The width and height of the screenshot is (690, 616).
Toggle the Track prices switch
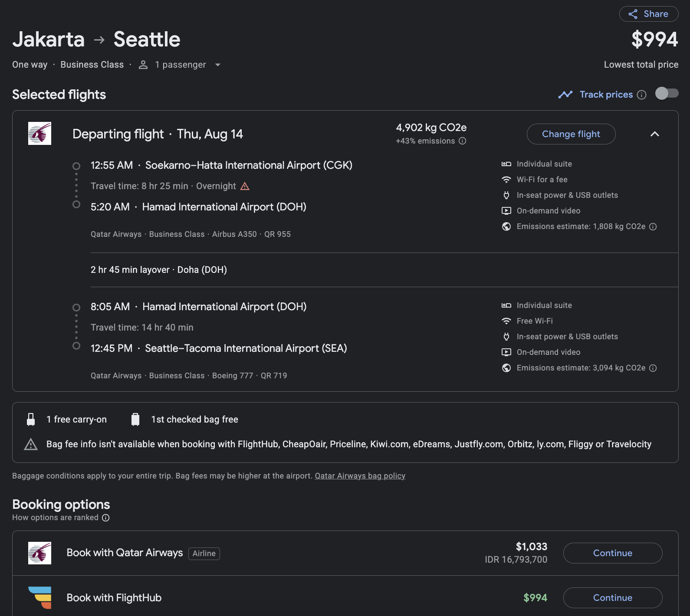coord(667,93)
